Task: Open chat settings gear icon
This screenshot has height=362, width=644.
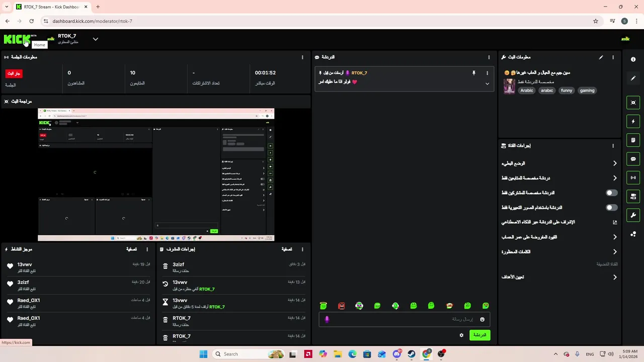Action: 461,335
